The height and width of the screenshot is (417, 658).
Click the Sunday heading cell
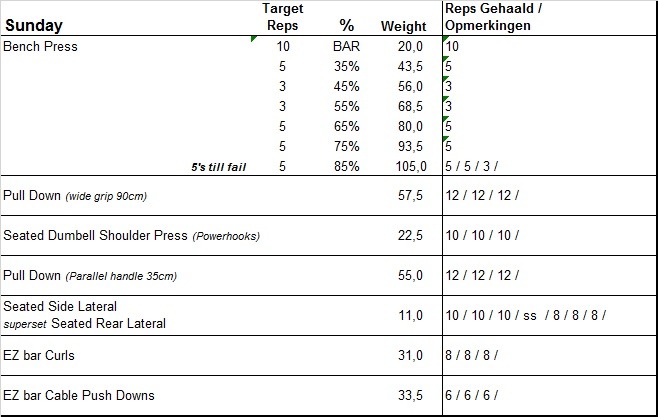(34, 25)
